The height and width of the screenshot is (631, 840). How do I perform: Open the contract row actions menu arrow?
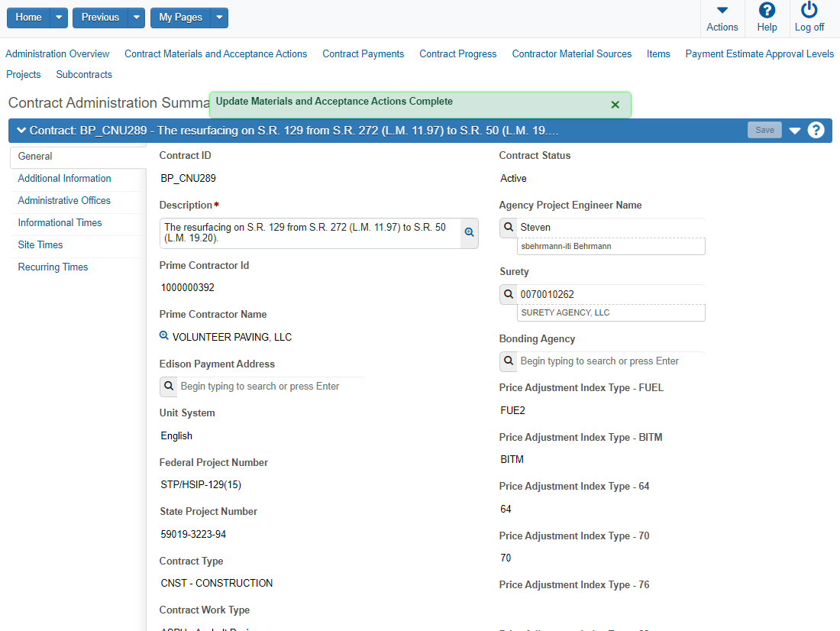(x=794, y=131)
